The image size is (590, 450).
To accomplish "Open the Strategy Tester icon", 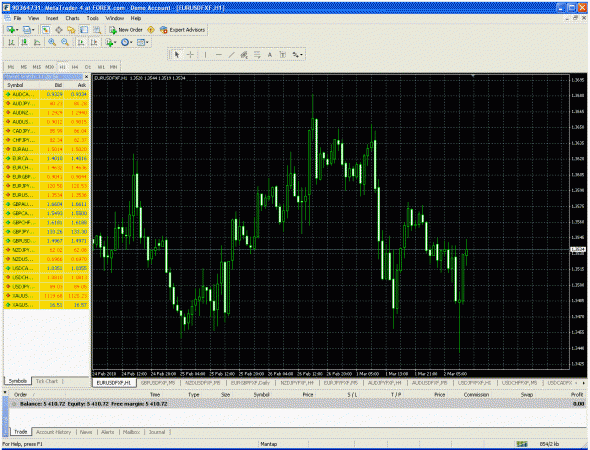I will tap(97, 30).
